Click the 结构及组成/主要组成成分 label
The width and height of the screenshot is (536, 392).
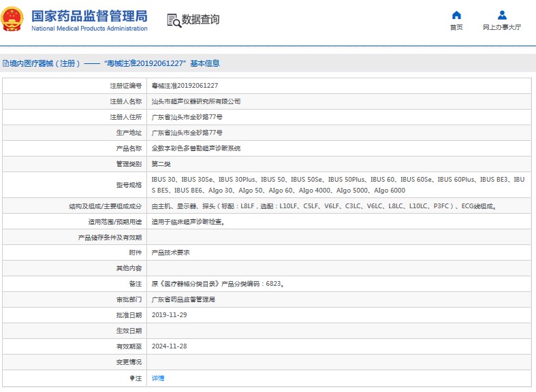106,206
